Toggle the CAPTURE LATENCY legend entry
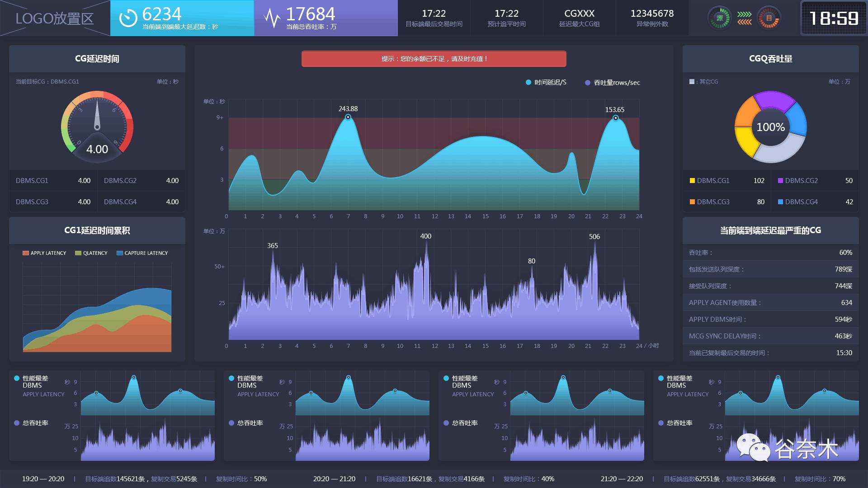This screenshot has width=868, height=488. tap(142, 253)
